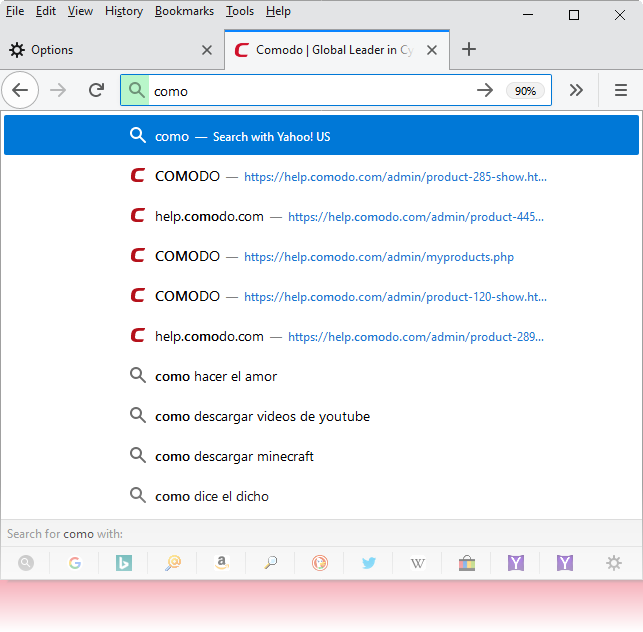
Task: Click the back navigation arrow
Action: pos(20,90)
